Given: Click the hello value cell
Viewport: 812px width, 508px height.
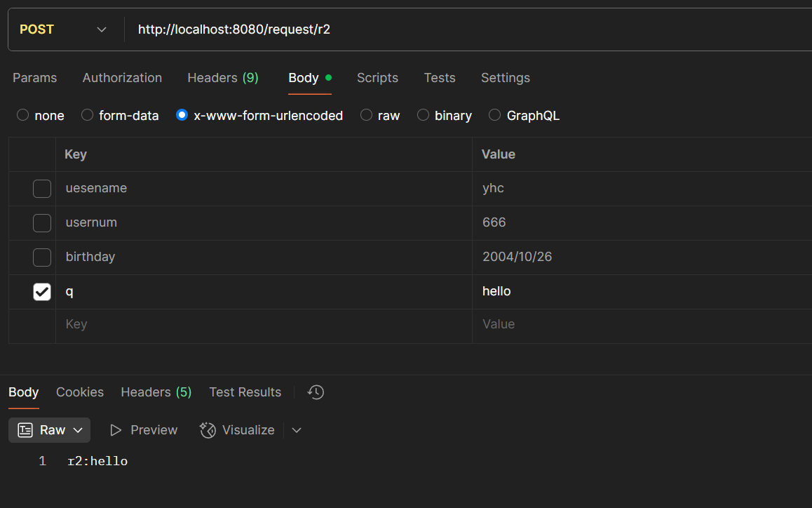Looking at the screenshot, I should point(642,291).
